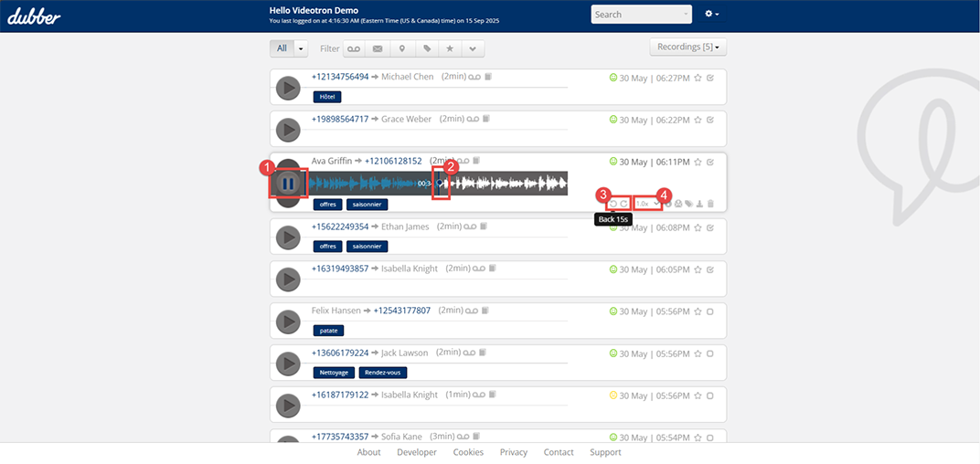
Task: Open the dropdown arrow next to All
Action: 302,48
